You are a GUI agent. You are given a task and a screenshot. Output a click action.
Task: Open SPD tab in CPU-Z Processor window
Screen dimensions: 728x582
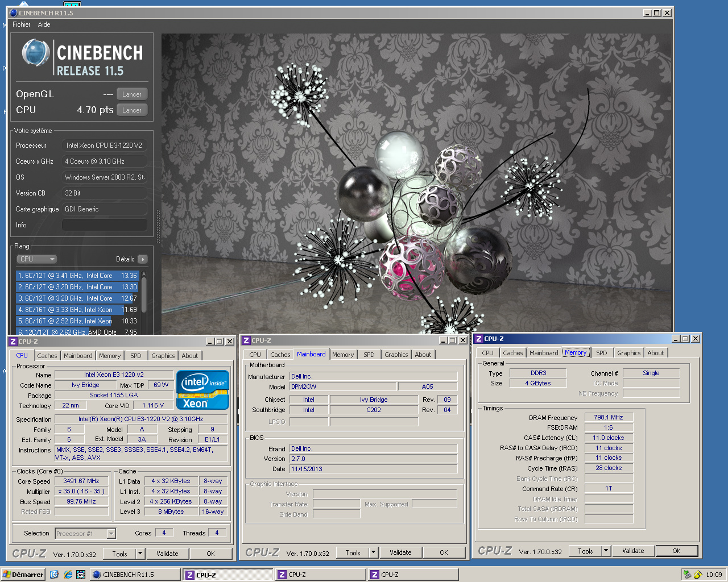tap(136, 356)
